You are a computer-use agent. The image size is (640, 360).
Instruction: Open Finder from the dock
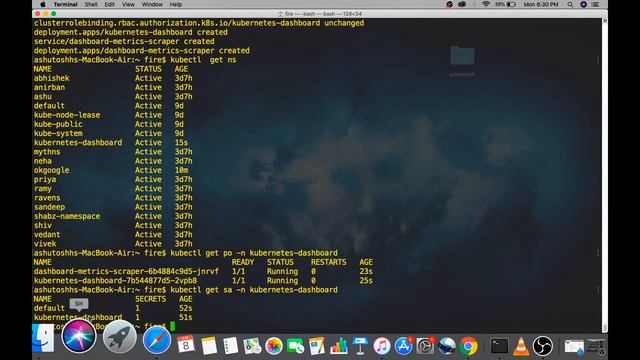43,338
